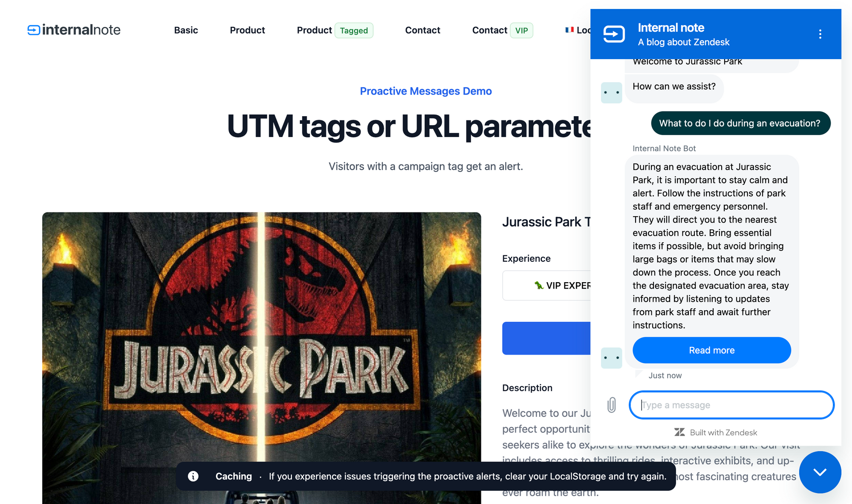This screenshot has width=852, height=504.
Task: Open the Product navigation item
Action: (247, 30)
